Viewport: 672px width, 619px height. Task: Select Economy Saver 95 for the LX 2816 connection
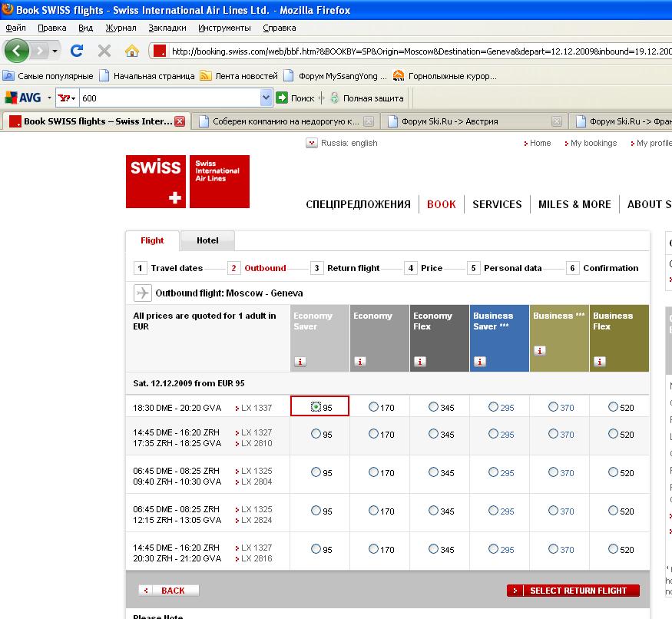(x=316, y=548)
